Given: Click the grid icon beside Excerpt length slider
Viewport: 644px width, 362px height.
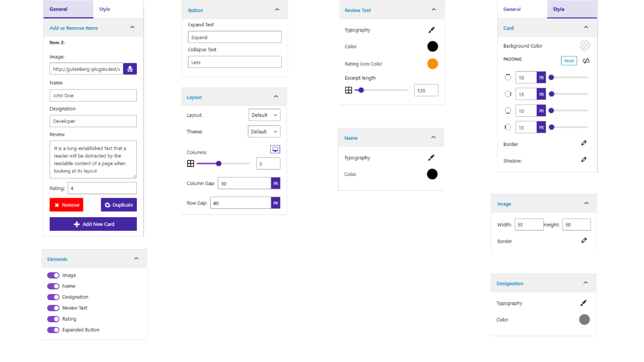Looking at the screenshot, I should (x=348, y=90).
